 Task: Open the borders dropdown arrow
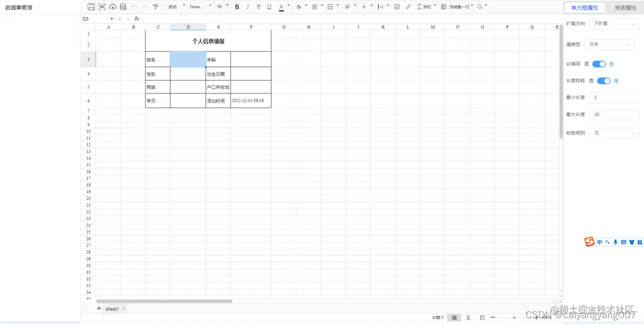[x=322, y=6]
